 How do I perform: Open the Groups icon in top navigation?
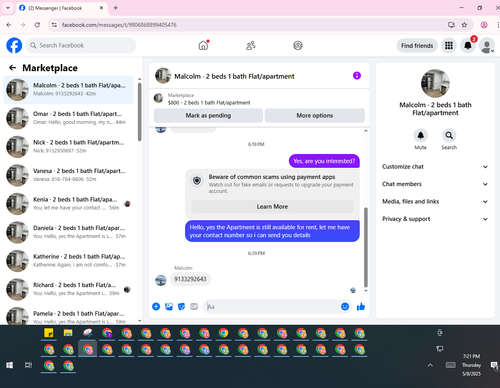coord(298,45)
